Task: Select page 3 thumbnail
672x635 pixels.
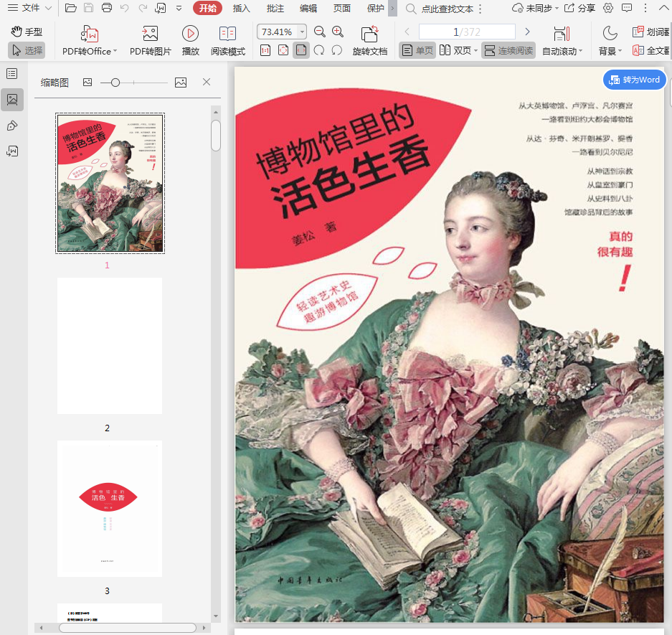Action: tap(110, 508)
